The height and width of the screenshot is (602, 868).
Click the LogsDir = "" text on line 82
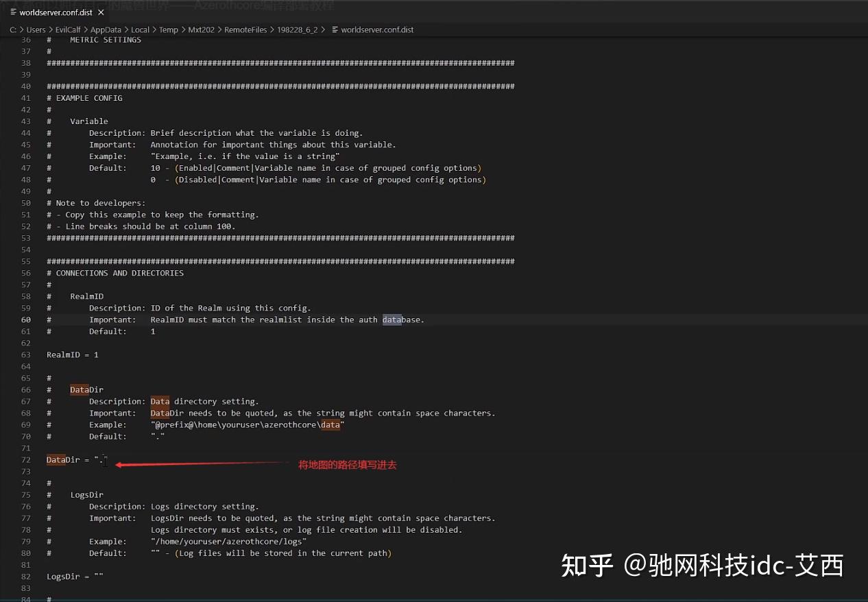pos(73,576)
